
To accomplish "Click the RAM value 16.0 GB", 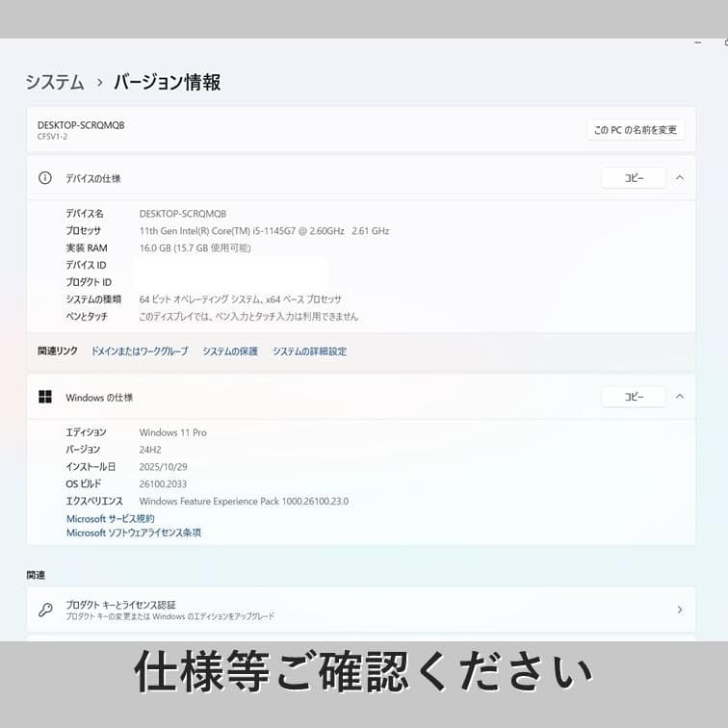I will 195,247.
